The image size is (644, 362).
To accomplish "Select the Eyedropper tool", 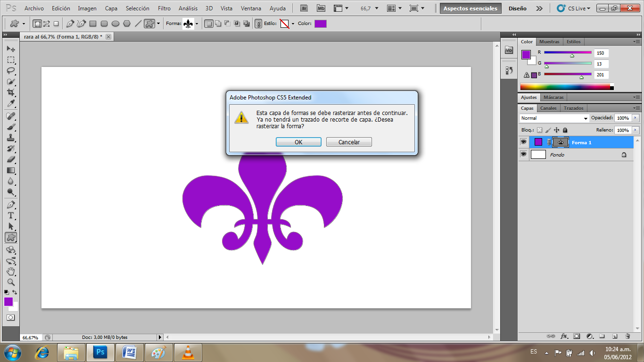I will [11, 103].
